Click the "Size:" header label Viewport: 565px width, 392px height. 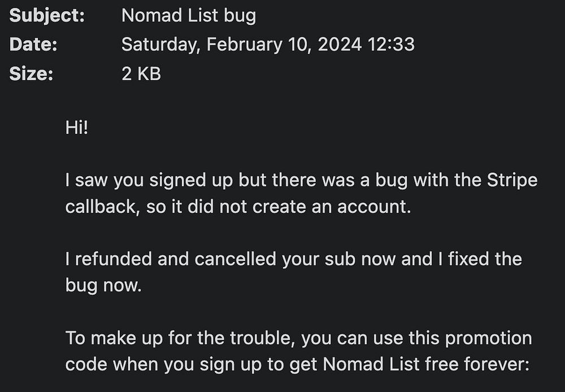click(31, 73)
